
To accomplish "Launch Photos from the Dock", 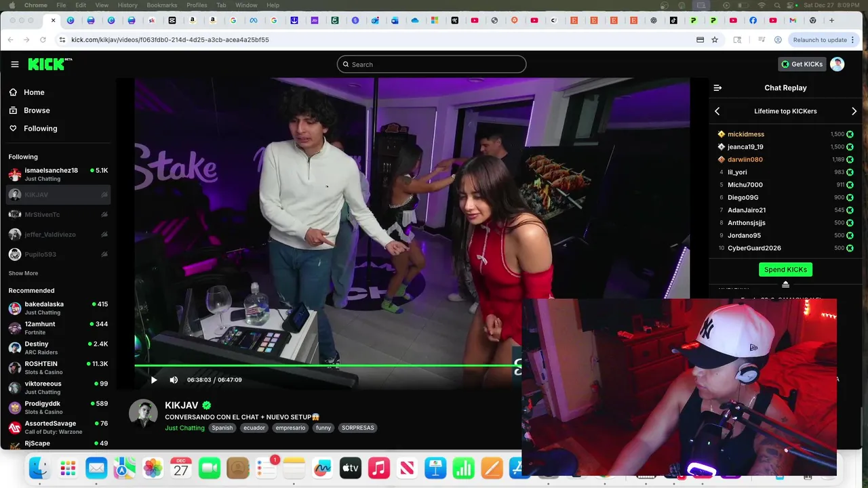I will [153, 468].
